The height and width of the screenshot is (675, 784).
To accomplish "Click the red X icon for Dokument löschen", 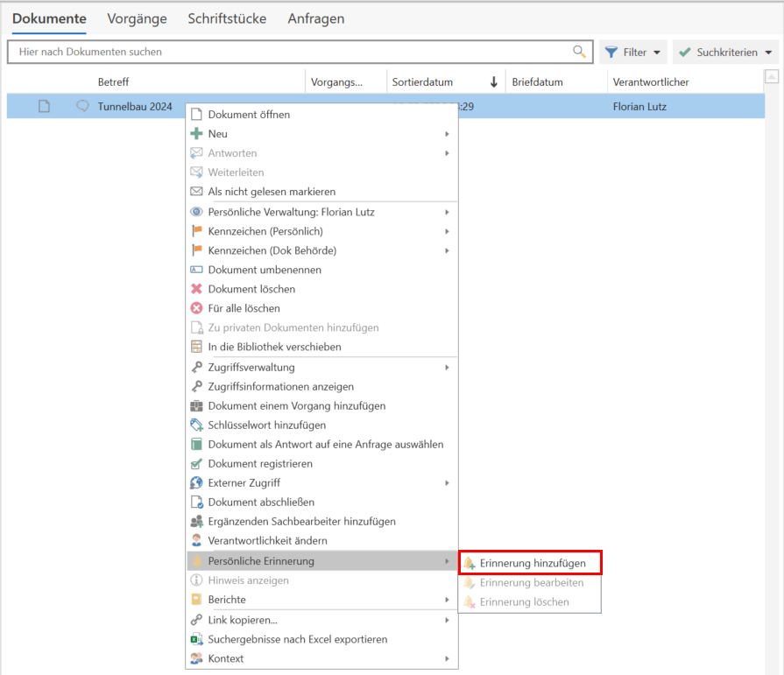I will coord(196,289).
